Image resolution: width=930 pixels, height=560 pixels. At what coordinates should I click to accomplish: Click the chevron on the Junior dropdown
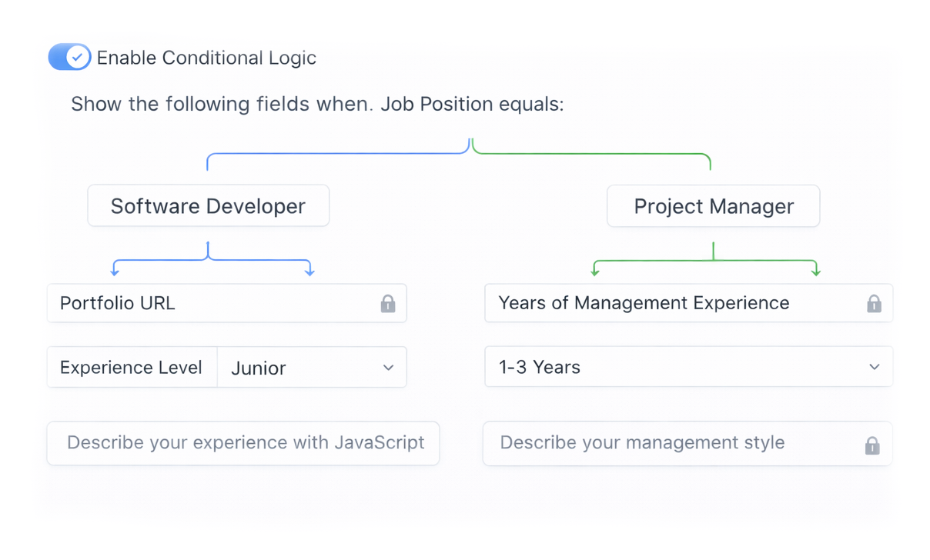click(x=388, y=367)
